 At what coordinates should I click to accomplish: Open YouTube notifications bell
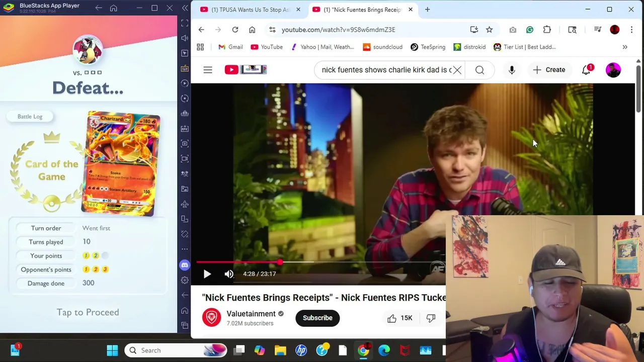pyautogui.click(x=587, y=70)
